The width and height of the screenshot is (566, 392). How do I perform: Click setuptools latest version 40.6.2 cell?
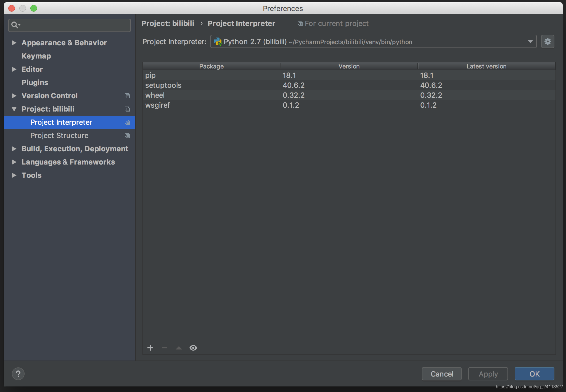click(x=431, y=85)
